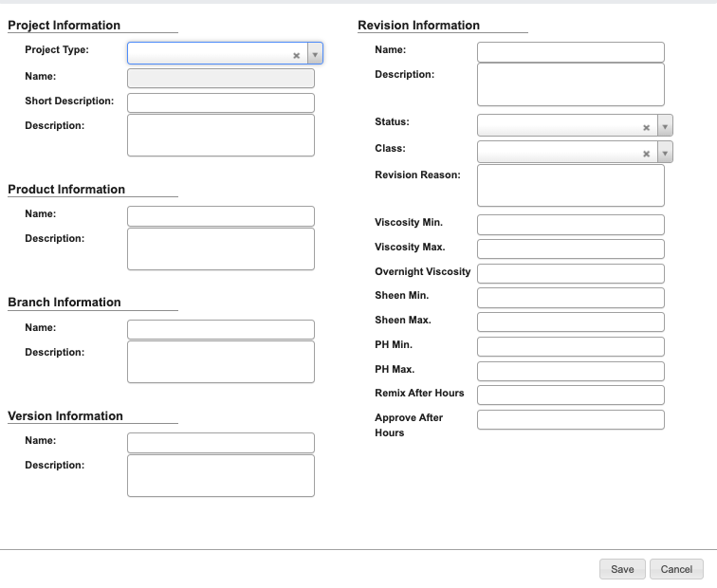Click the Status: label

392,122
